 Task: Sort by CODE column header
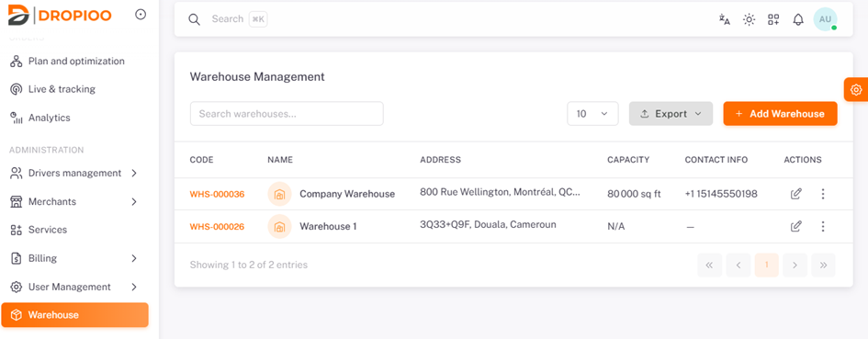point(201,160)
